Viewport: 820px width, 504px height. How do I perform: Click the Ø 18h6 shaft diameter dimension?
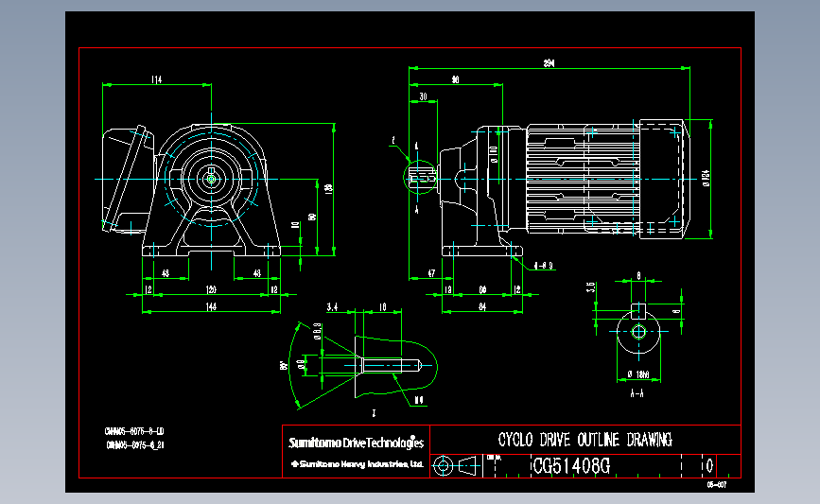638,374
